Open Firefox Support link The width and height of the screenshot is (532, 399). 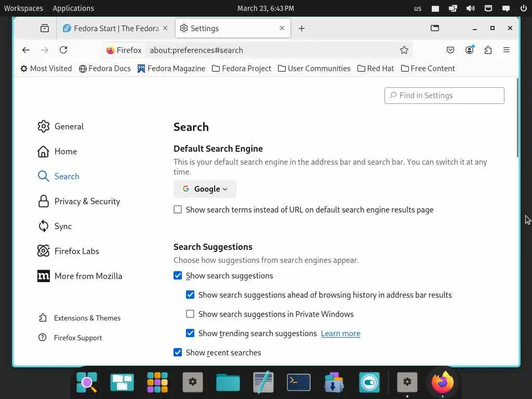coord(70,338)
